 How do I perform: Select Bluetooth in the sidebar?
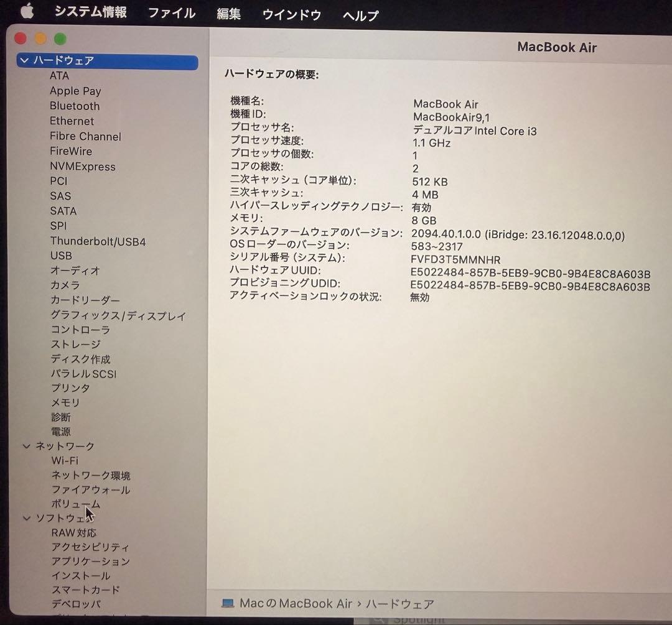coord(74,106)
